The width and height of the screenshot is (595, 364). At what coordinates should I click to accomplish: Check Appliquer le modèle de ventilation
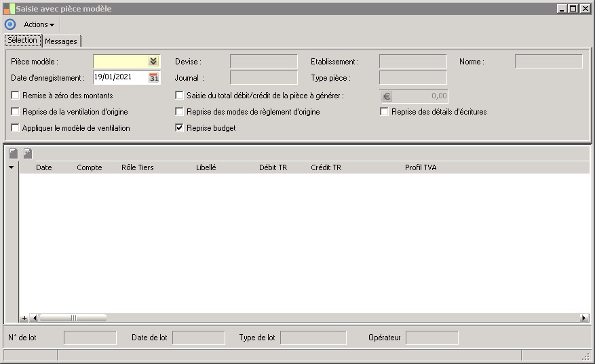(16, 128)
